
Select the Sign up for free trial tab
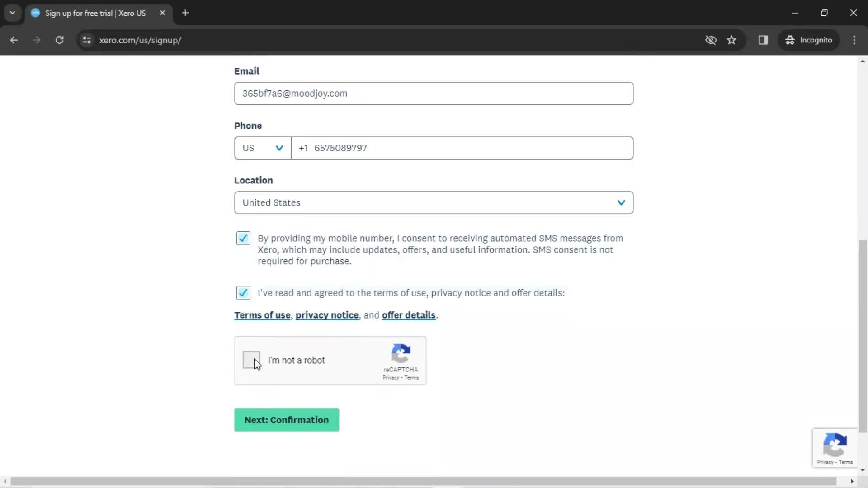98,13
